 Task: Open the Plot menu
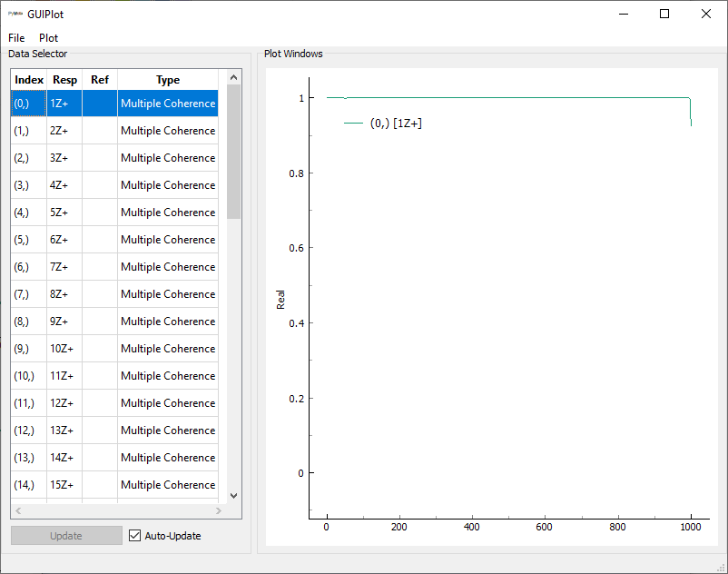tap(48, 37)
